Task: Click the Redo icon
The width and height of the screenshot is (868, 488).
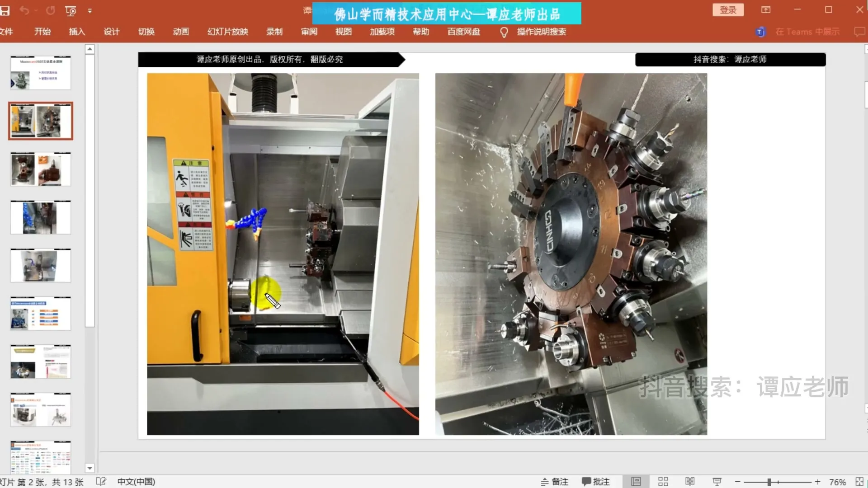Action: (50, 10)
